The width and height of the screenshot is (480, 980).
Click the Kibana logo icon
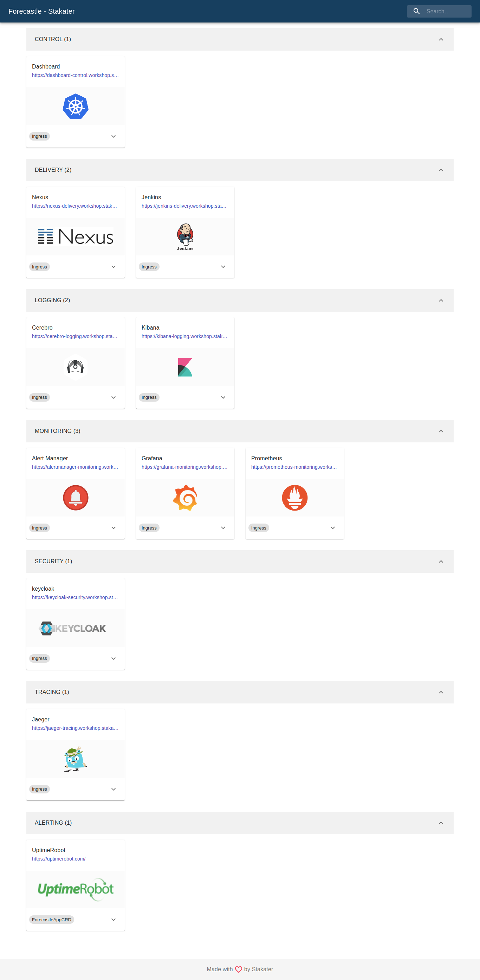click(185, 367)
